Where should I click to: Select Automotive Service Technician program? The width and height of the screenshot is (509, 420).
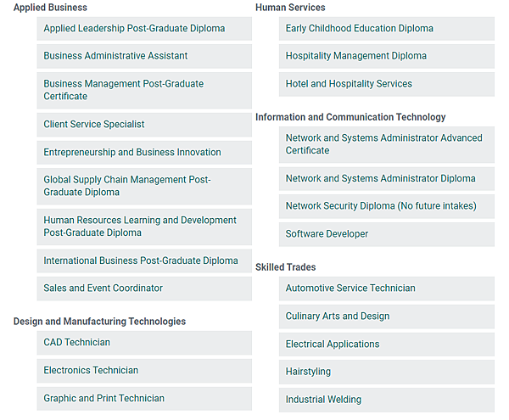350,288
